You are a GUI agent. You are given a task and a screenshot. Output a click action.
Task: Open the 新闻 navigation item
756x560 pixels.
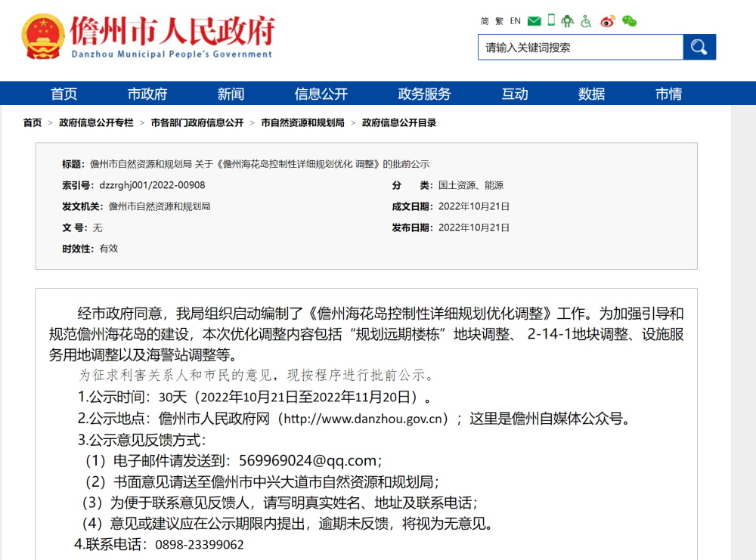click(x=231, y=94)
